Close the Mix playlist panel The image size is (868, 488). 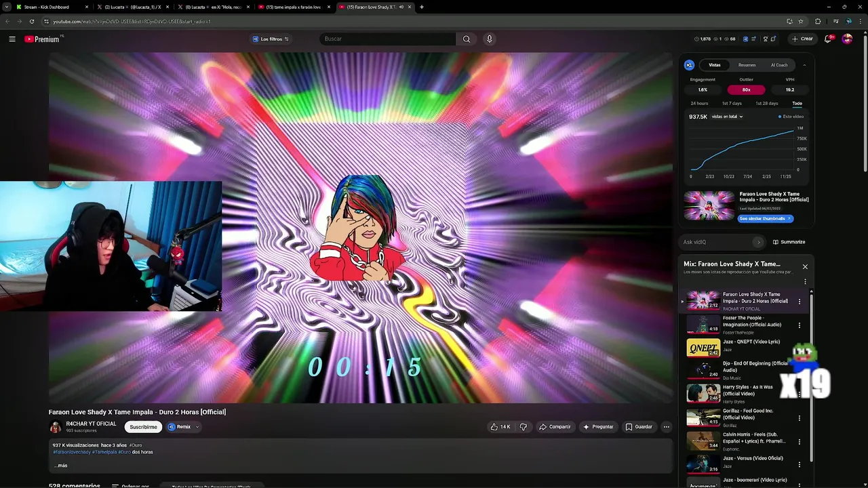[x=805, y=266]
